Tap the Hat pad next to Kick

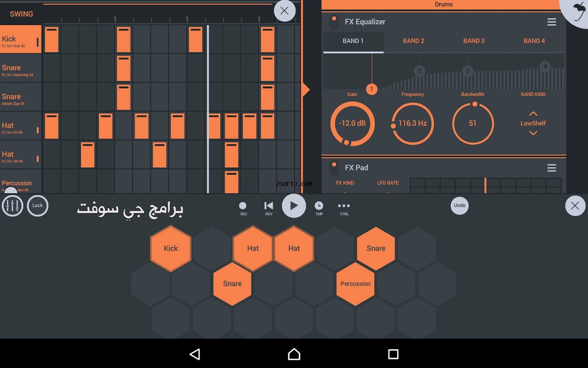[x=253, y=248]
